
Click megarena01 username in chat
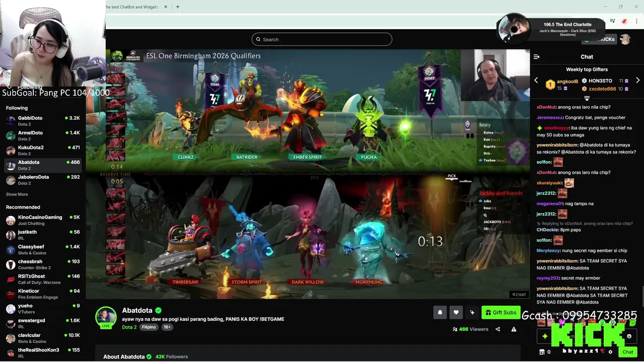[550, 204]
